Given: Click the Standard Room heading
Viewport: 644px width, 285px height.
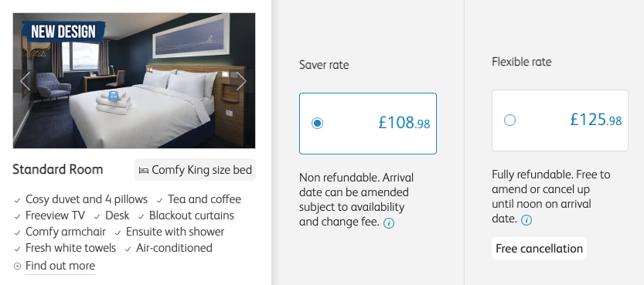Looking at the screenshot, I should point(57,169).
